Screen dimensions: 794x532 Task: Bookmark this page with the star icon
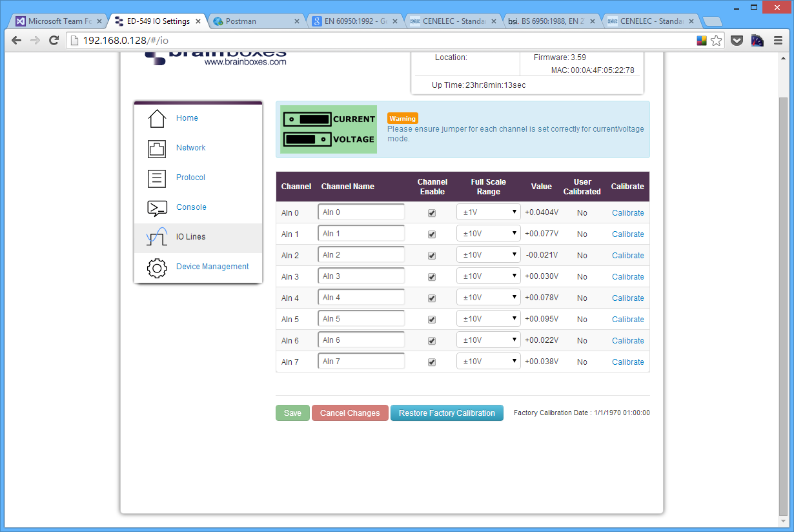point(717,41)
